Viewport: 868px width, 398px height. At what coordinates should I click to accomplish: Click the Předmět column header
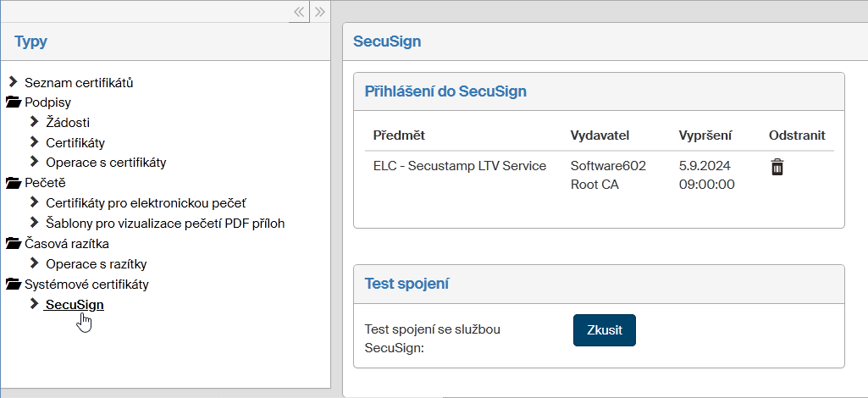pos(399,135)
